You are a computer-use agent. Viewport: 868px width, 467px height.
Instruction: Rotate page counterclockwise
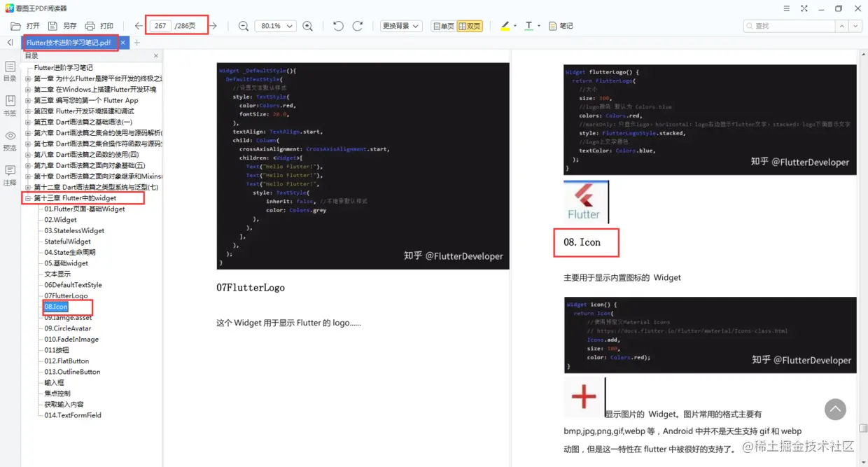click(339, 26)
